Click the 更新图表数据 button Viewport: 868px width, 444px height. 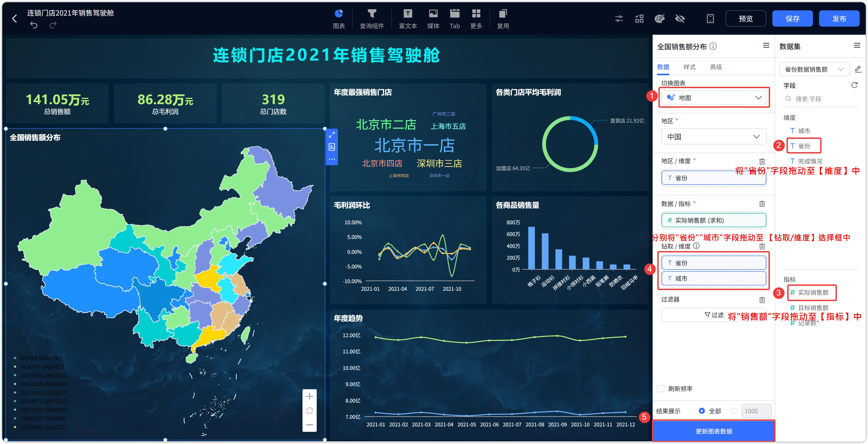[x=714, y=431]
